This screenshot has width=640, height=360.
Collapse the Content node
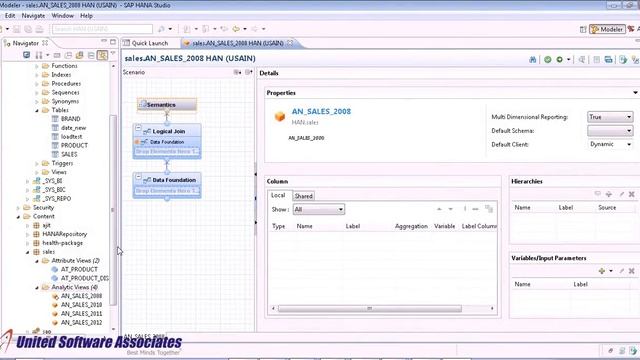[18, 217]
